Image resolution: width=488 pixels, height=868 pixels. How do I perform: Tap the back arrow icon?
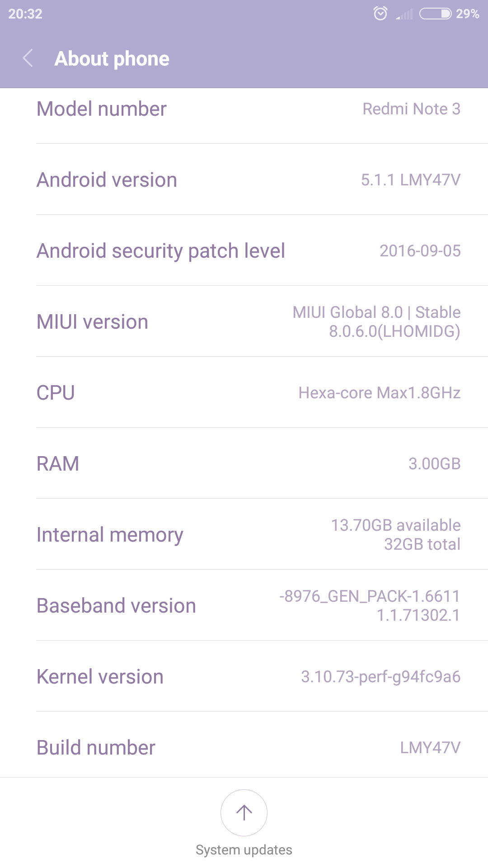[x=28, y=58]
